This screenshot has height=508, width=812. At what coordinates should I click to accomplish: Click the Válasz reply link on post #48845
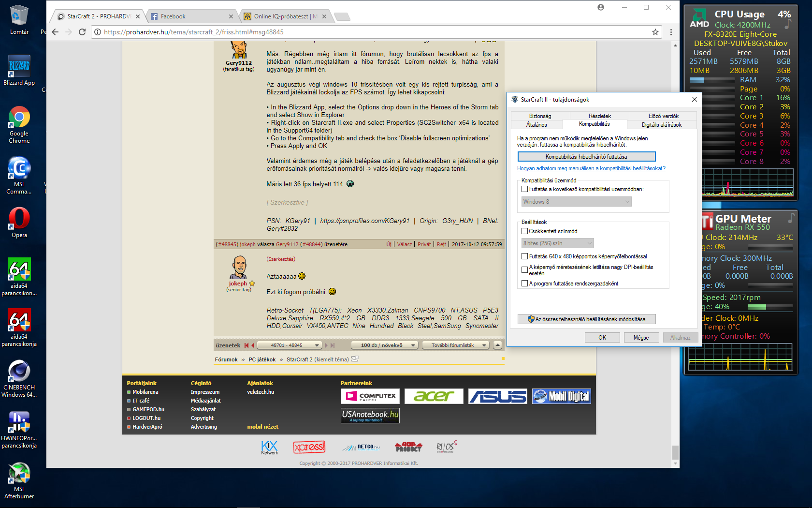pos(405,244)
